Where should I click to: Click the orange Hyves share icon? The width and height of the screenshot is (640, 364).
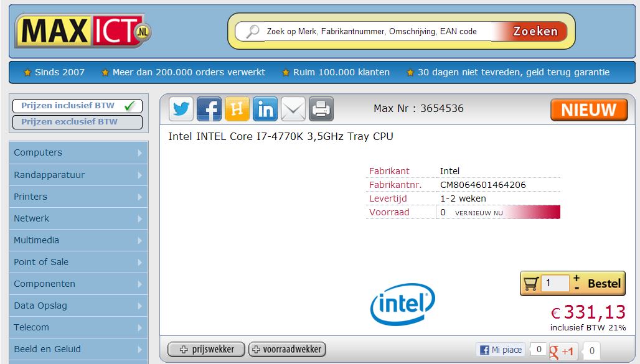237,110
